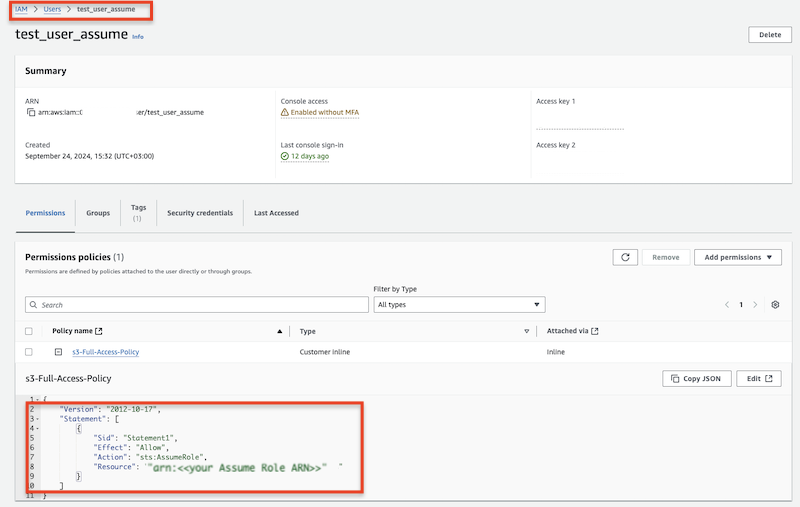This screenshot has width=800, height=507.
Task: Click the sts:AssumeRole action line
Action: [150, 457]
